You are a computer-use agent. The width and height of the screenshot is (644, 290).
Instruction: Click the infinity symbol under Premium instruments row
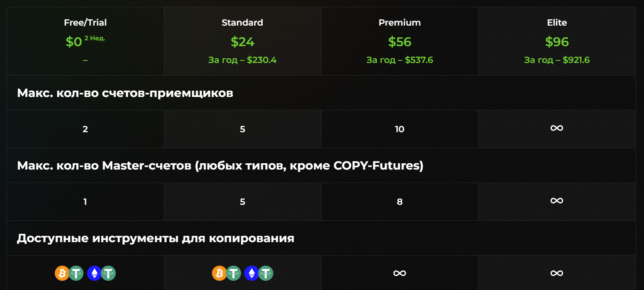(x=399, y=273)
